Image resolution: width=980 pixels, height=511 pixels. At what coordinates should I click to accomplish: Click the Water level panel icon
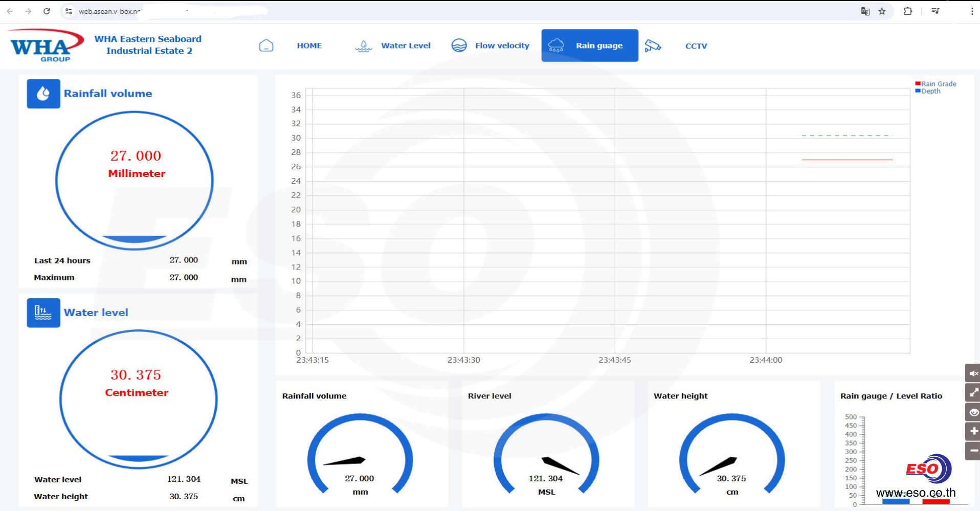[43, 313]
